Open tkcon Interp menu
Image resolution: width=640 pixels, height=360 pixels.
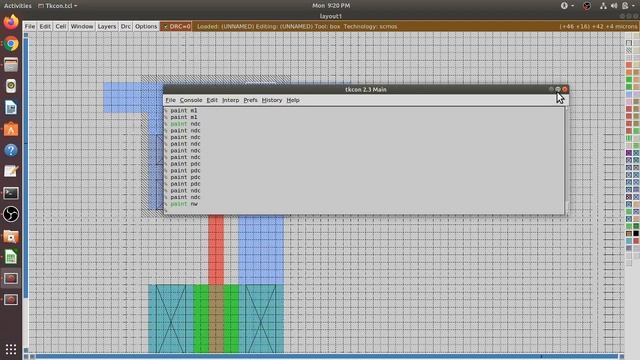pos(231,100)
